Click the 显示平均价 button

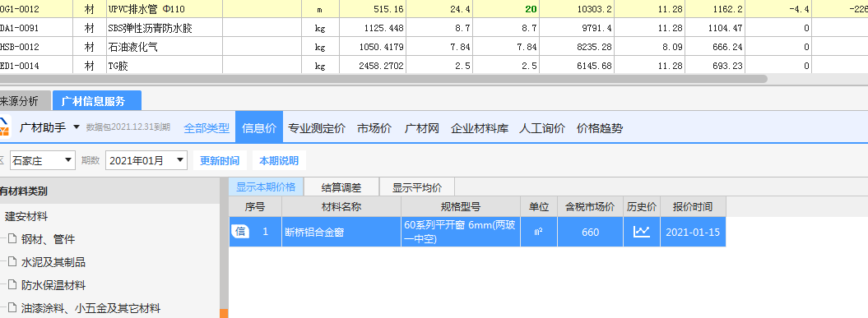coord(417,187)
